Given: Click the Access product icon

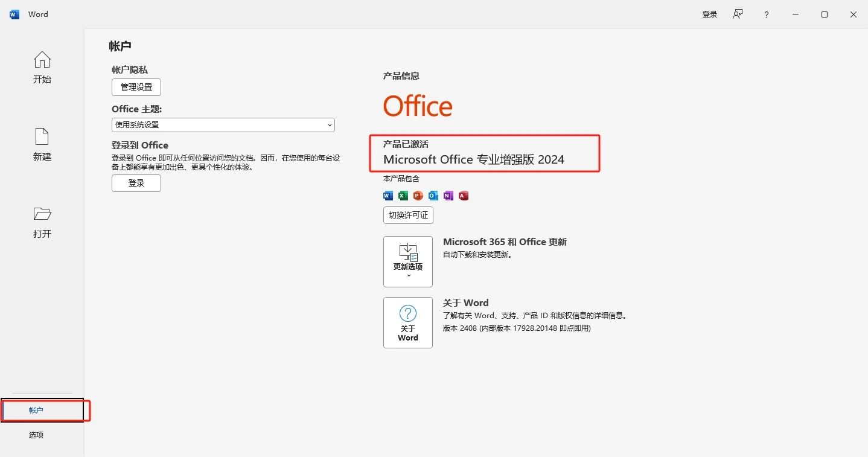Looking at the screenshot, I should (463, 196).
